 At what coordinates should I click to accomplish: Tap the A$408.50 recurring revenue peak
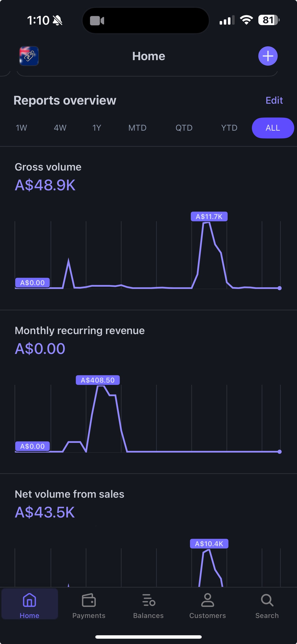click(x=98, y=380)
